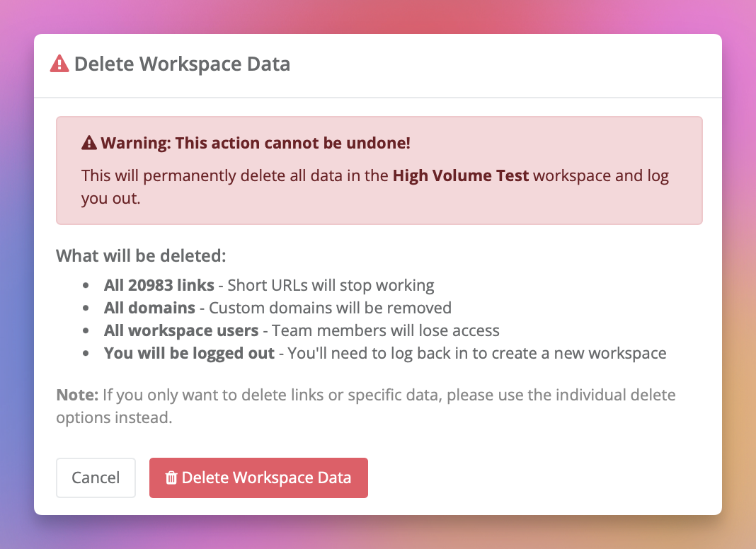Click the 'All workspace users' bullet label
This screenshot has height=549, width=756.
tap(181, 330)
